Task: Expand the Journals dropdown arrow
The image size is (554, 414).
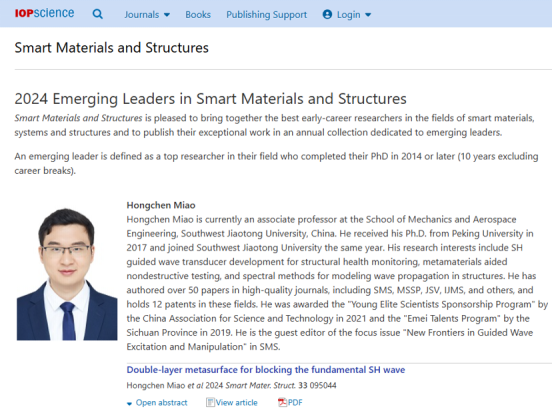Action: (167, 15)
